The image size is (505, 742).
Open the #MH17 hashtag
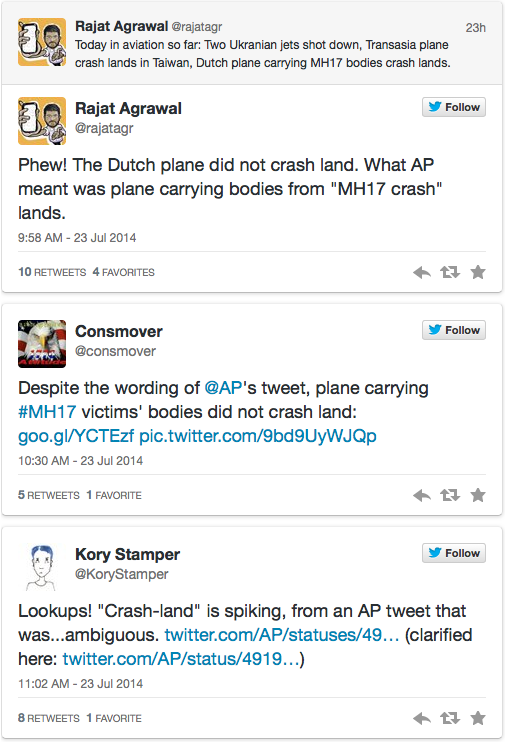click(47, 412)
